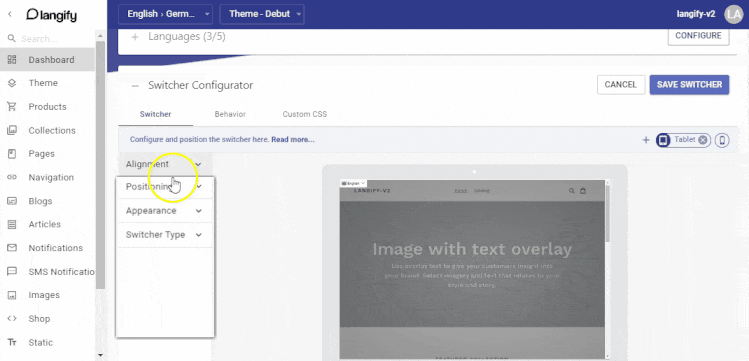Select the Switcher tab
The height and width of the screenshot is (361, 749).
pyautogui.click(x=156, y=115)
